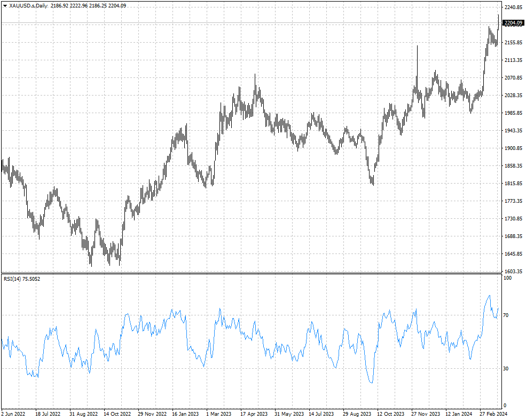Click the 1603.35 price scale label

[x=513, y=272]
